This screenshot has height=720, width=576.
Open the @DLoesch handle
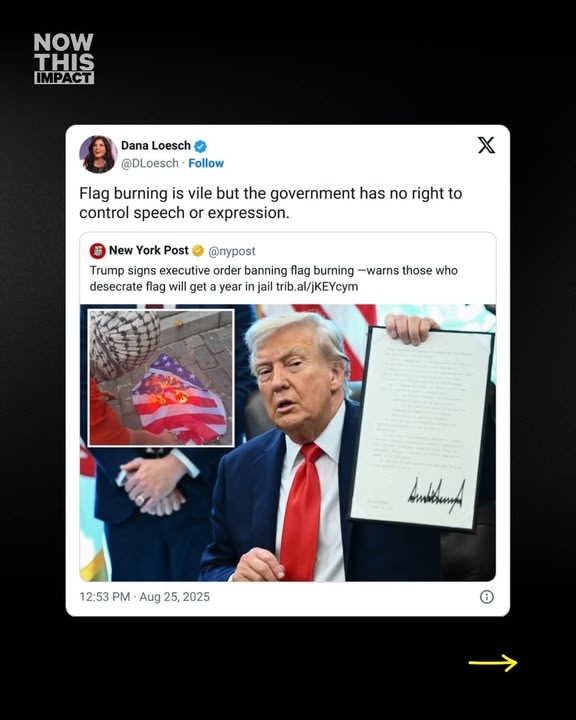[x=150, y=163]
